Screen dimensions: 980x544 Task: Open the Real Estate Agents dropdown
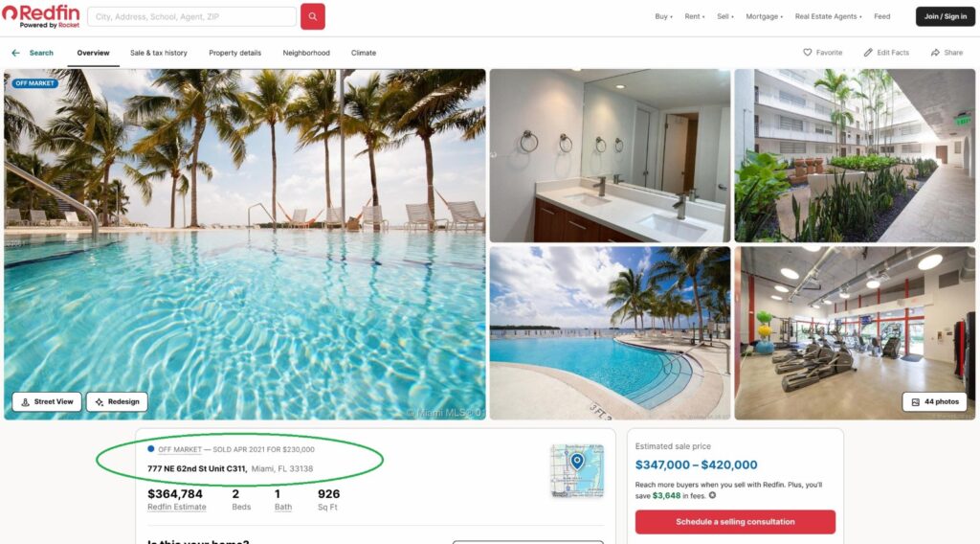828,16
